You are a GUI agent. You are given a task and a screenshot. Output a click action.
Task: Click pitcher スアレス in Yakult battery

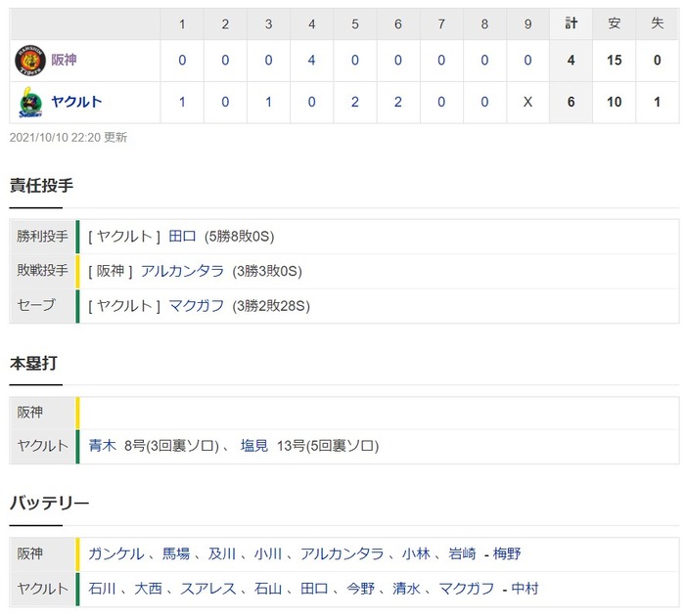coord(208,589)
